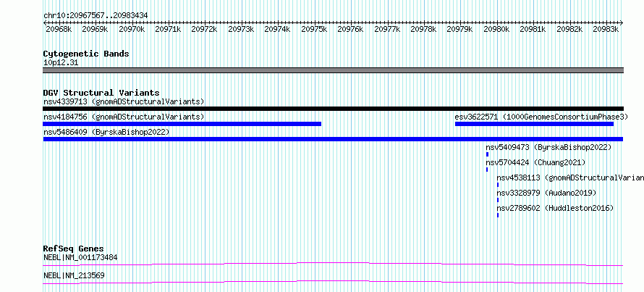644x292 pixels.
Task: Open variant label nsv5704424 (Chuang2021)
Action: pos(535,162)
